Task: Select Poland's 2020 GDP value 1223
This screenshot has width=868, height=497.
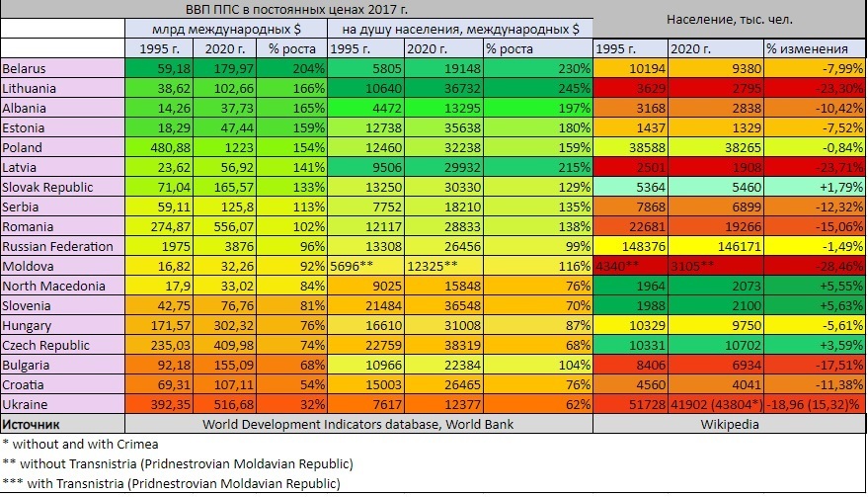Action: pos(224,149)
